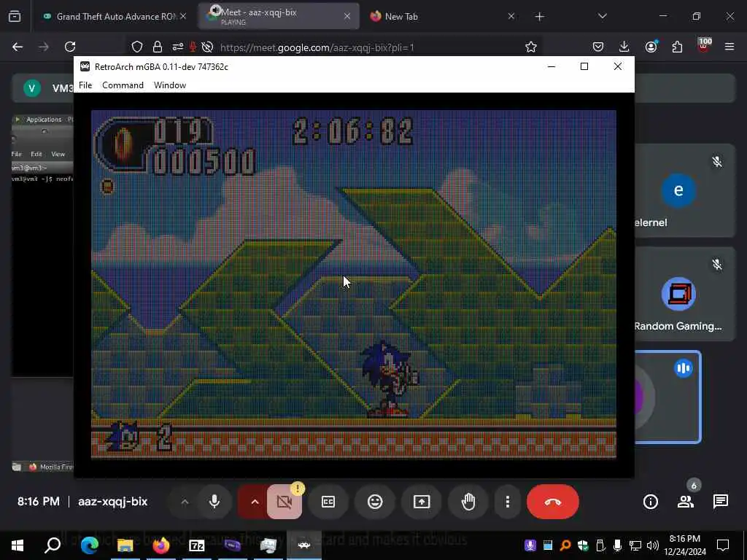Open Windows notification center icon
Viewport: 747px width, 560px height.
pos(723,545)
